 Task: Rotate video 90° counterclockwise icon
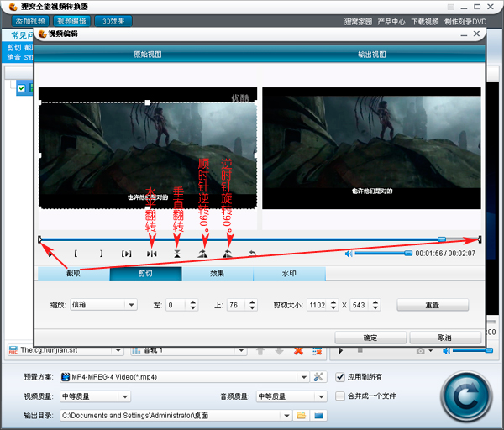click(x=228, y=254)
